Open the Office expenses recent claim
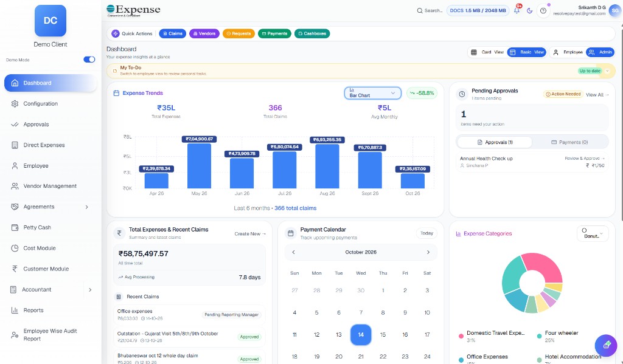 tap(190, 314)
